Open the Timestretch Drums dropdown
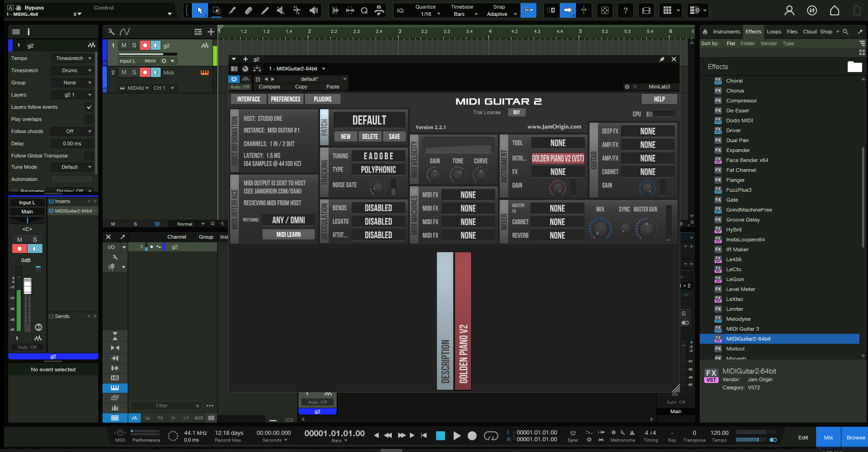 coord(72,70)
